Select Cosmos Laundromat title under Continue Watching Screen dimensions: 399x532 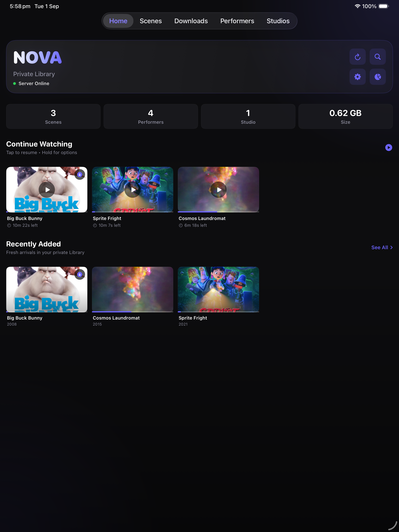tap(202, 218)
